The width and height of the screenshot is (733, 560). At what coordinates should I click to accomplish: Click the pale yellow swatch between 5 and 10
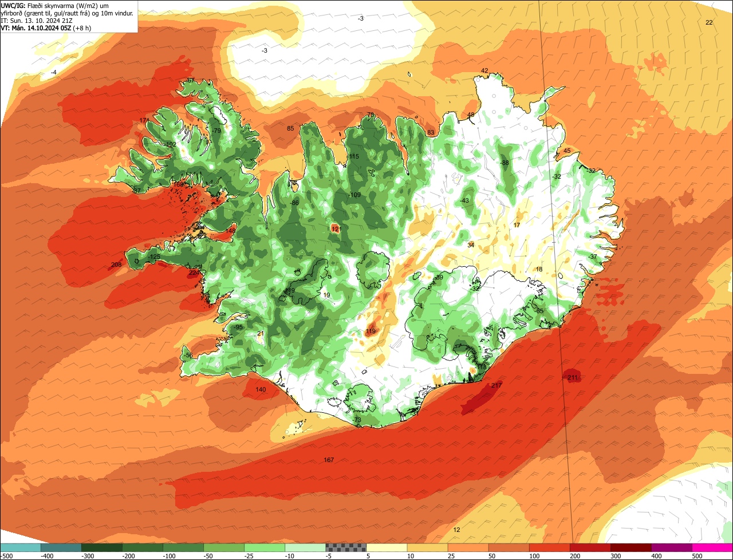pyautogui.click(x=387, y=547)
